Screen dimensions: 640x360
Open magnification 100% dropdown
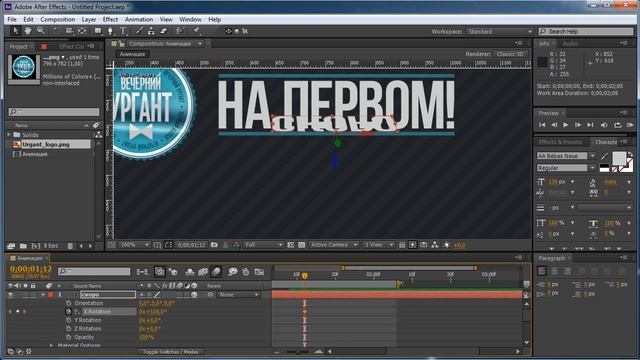click(134, 245)
